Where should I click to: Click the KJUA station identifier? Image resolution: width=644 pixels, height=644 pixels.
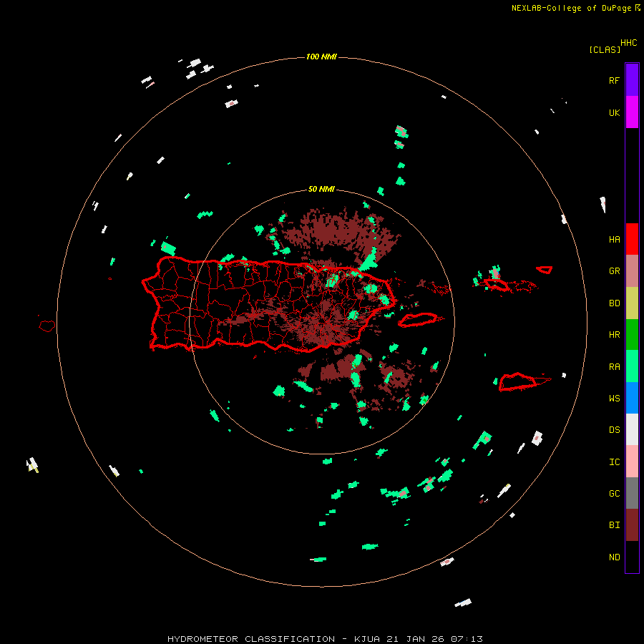click(x=367, y=639)
